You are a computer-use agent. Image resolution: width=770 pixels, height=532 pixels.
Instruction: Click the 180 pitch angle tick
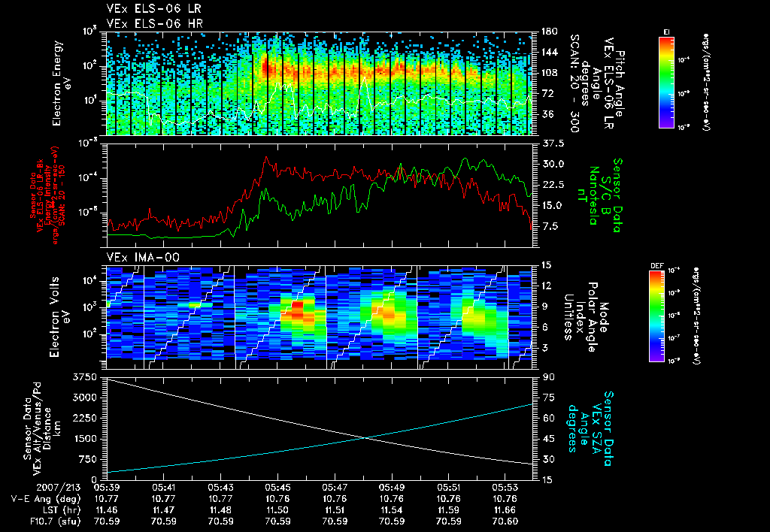550,32
